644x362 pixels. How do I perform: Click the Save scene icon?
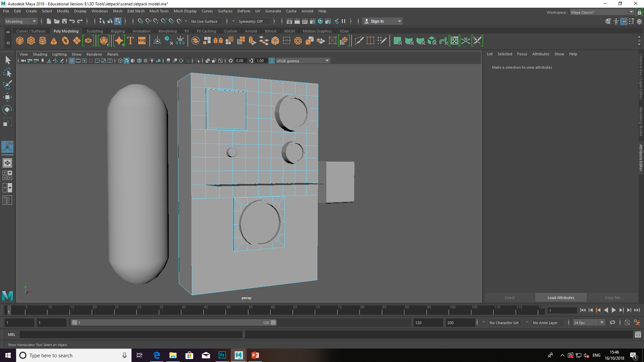click(x=64, y=21)
